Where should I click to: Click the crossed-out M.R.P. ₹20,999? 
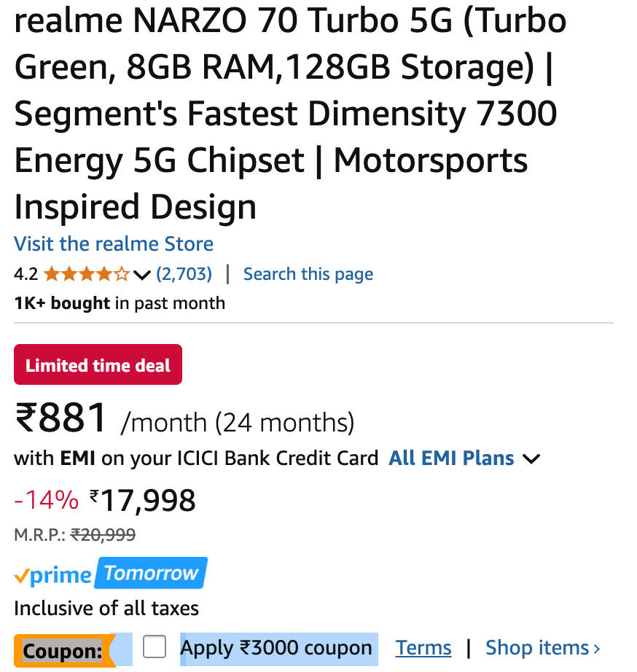(x=103, y=535)
